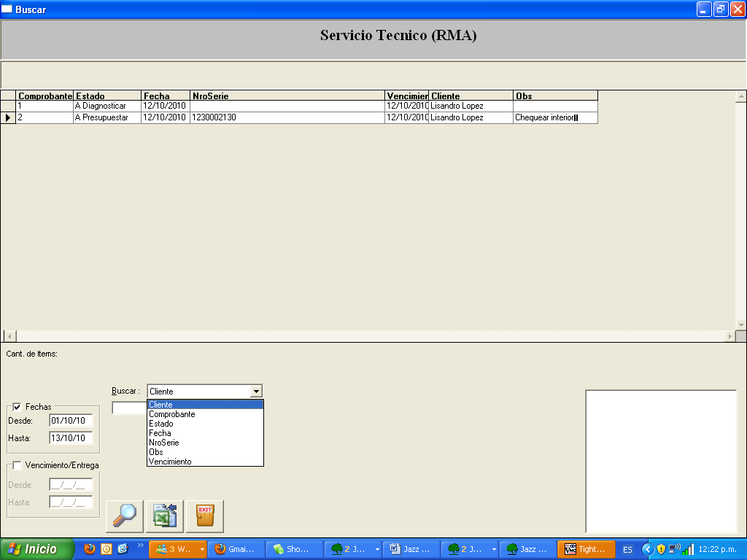
Task: Click the Fecha column header
Action: [x=166, y=96]
